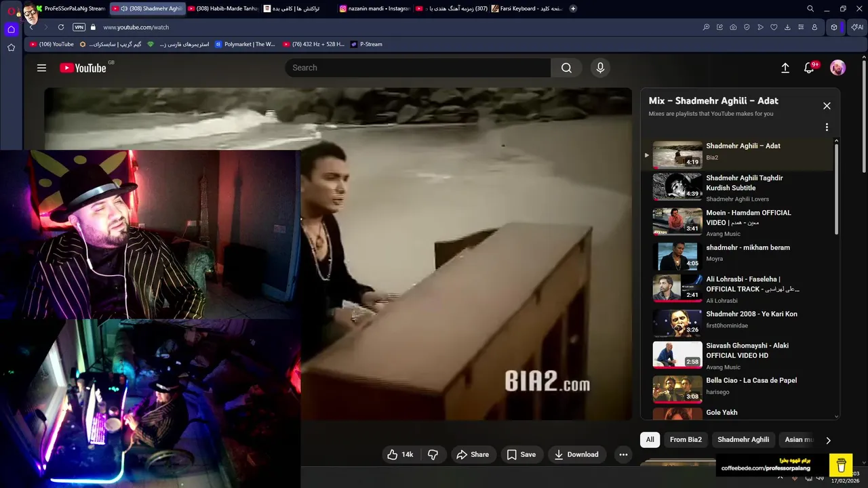This screenshot has width=868, height=488.
Task: Switch to Farsi Keyboard tab
Action: 528,9
